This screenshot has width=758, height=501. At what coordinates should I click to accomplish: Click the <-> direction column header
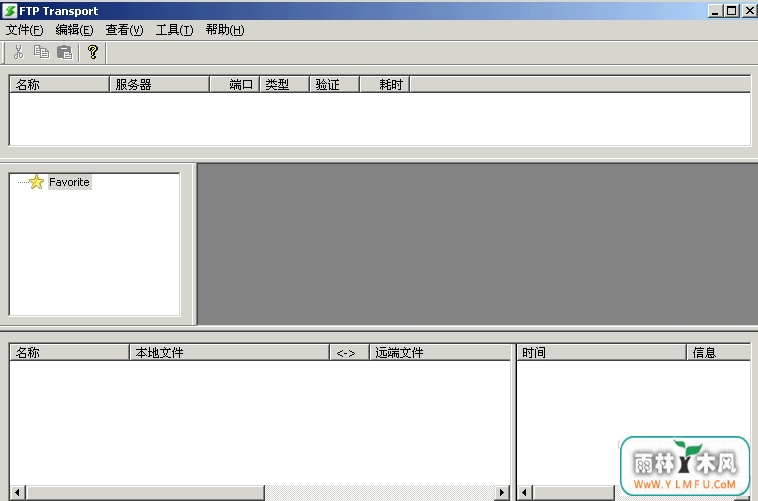click(x=350, y=353)
